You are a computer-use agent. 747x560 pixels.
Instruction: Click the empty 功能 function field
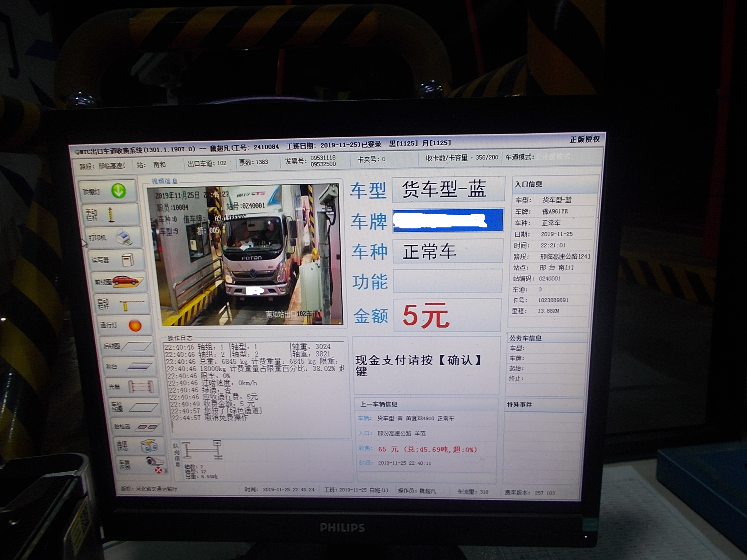[x=447, y=281]
